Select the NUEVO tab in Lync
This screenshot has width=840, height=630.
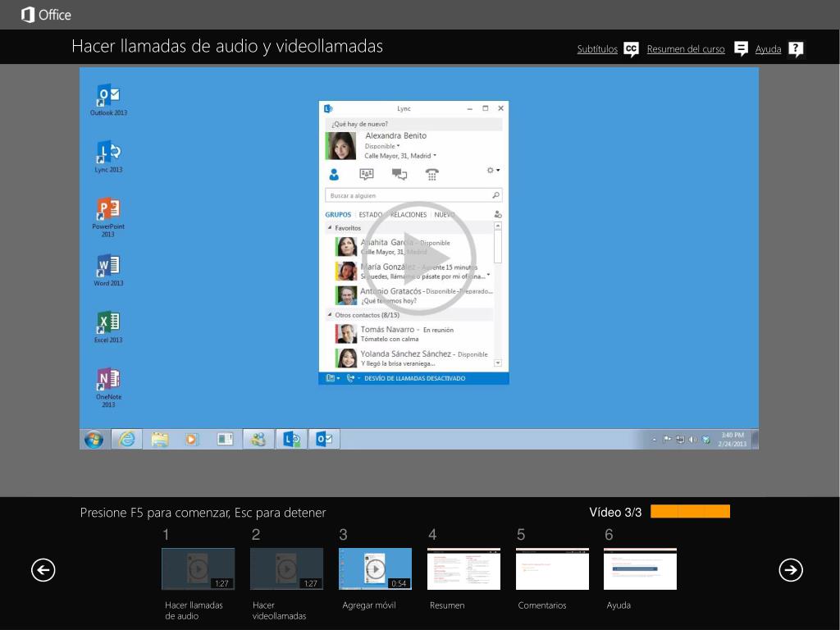pos(445,214)
